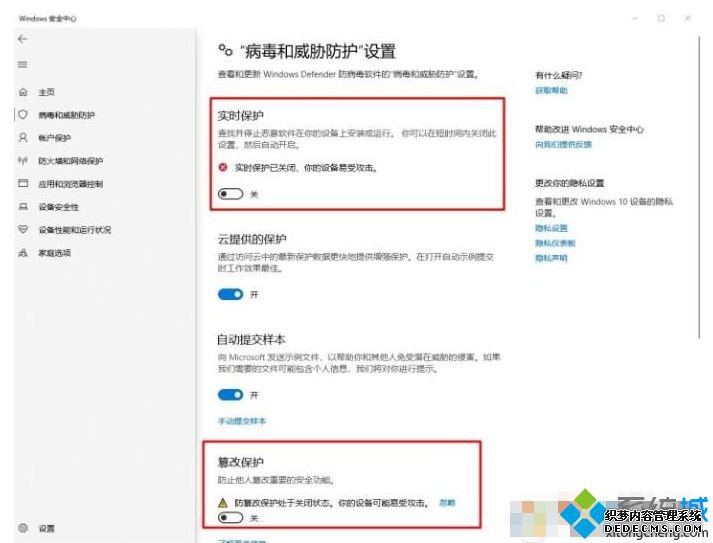Viewport: 713px width, 543px height.
Task: Click the 向我们提供反馈 link
Action: (563, 145)
